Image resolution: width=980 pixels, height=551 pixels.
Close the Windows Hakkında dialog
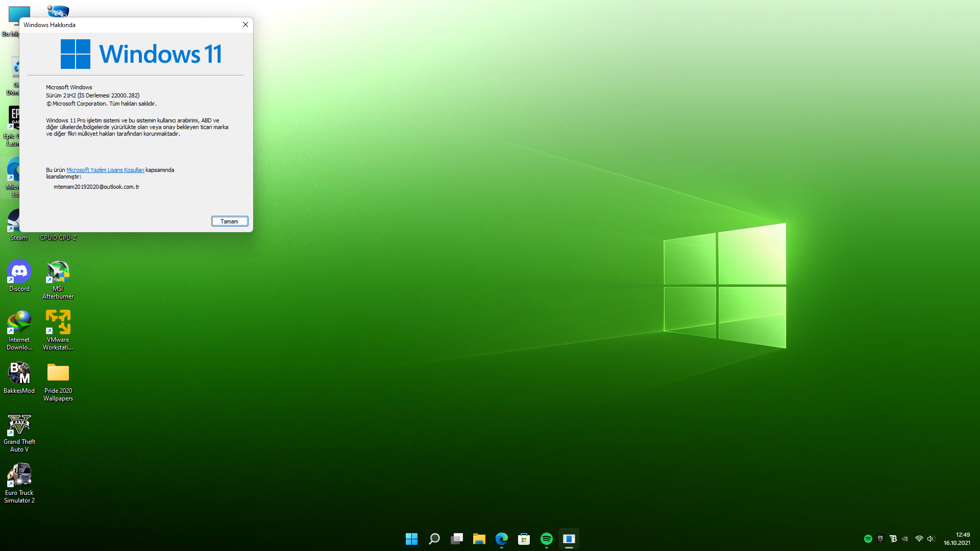tap(246, 24)
